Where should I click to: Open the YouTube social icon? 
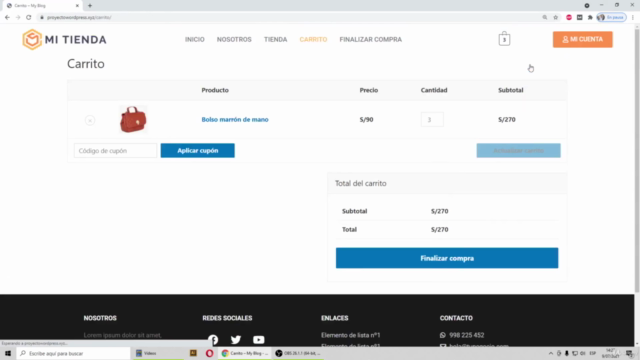pos(258,340)
